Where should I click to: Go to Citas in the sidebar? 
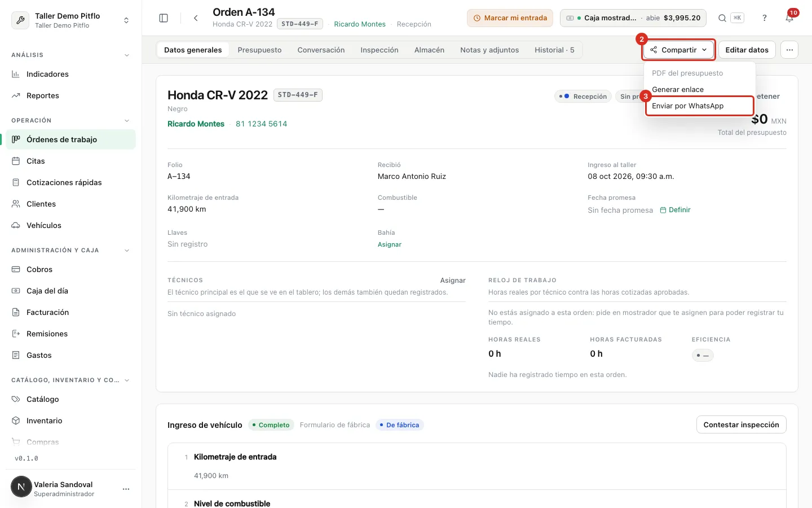coord(70,161)
